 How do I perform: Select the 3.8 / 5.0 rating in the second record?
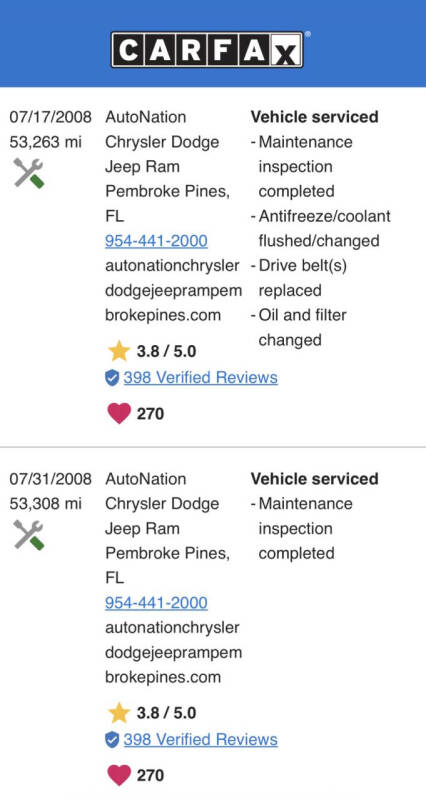tap(166, 713)
